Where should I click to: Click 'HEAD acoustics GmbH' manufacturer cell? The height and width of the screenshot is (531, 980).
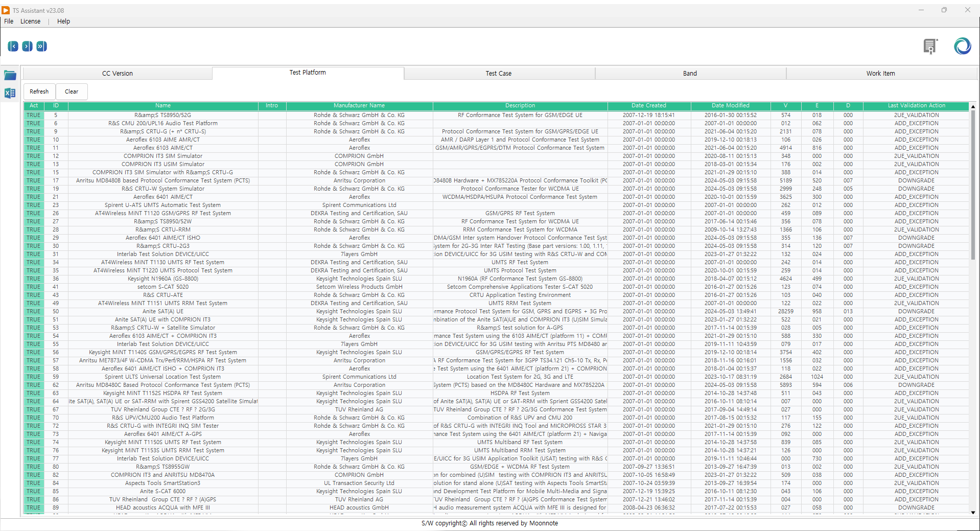[x=359, y=508]
